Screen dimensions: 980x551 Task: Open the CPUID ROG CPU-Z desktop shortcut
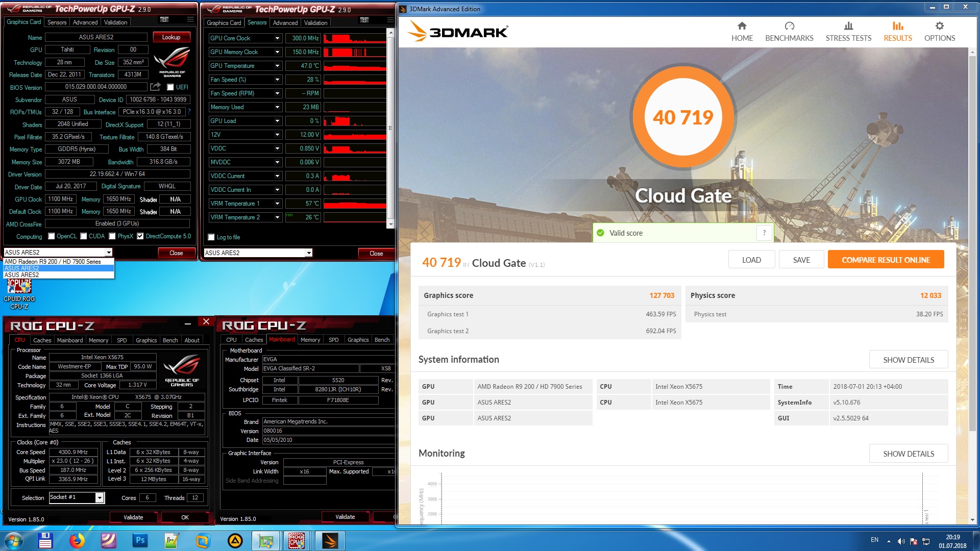tap(19, 294)
